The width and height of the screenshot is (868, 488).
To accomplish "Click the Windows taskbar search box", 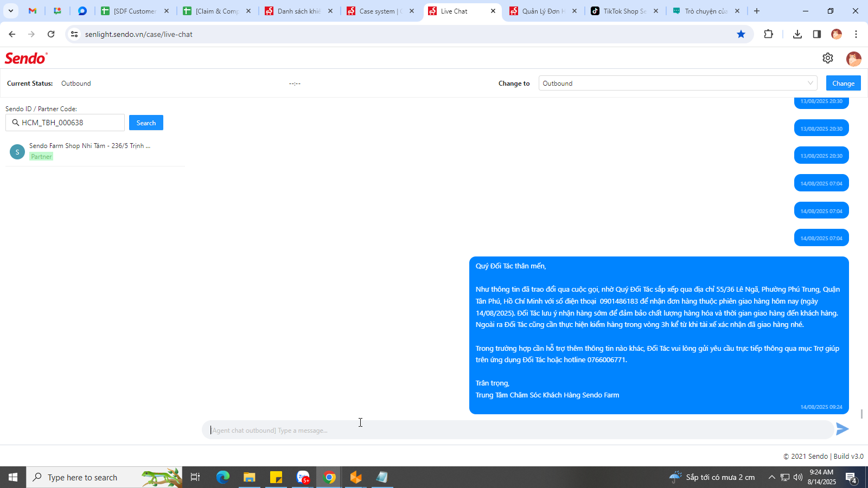I will coord(104,477).
